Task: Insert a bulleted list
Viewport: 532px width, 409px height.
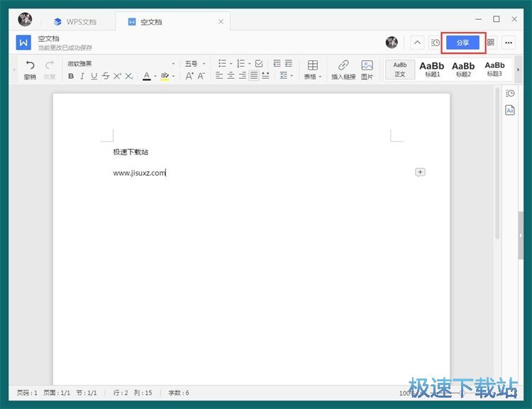Action: coord(222,63)
